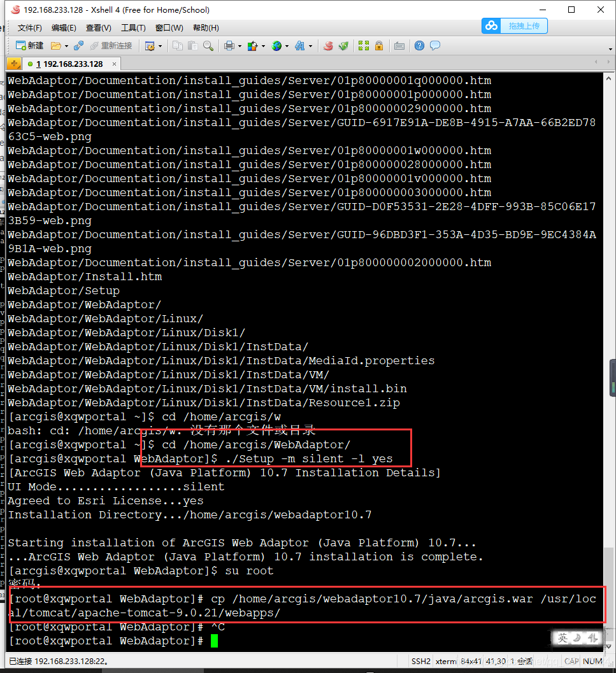Screen dimensions: 616x673
Task: Expand the font dropdown arrow
Action: click(x=310, y=46)
